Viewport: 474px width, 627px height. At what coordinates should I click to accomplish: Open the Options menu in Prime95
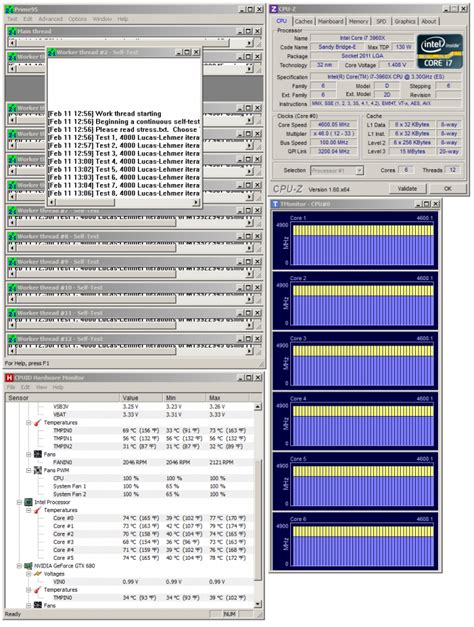(x=77, y=19)
